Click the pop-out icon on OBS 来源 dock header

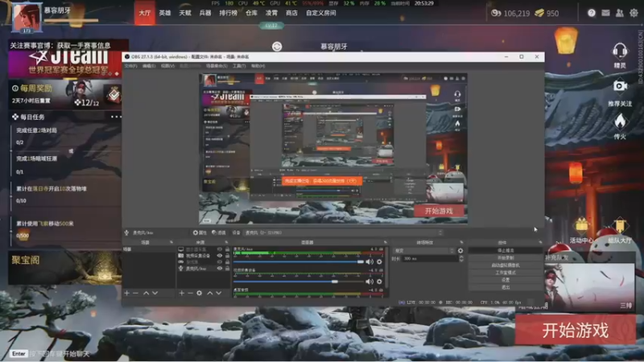tap(226, 243)
